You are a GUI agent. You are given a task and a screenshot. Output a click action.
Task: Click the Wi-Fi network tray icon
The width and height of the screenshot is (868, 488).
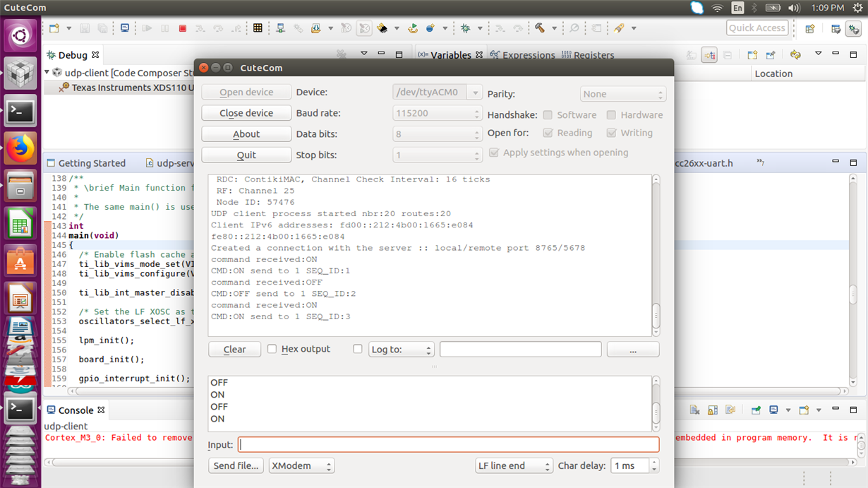[718, 8]
